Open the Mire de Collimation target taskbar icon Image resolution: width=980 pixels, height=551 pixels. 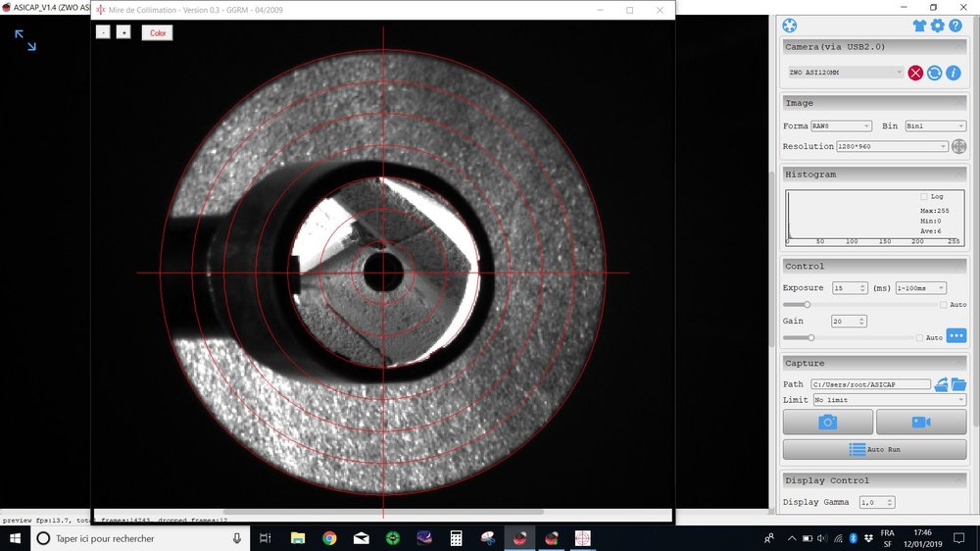click(582, 538)
